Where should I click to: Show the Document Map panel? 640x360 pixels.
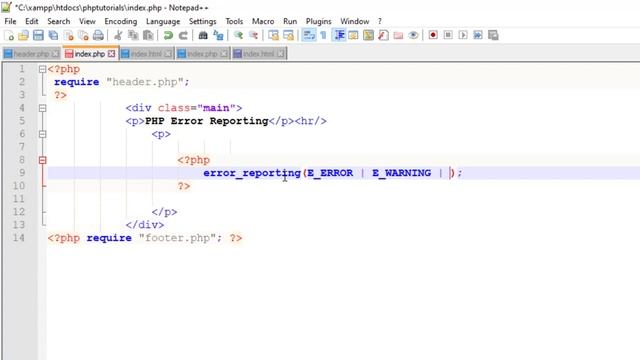point(368,36)
